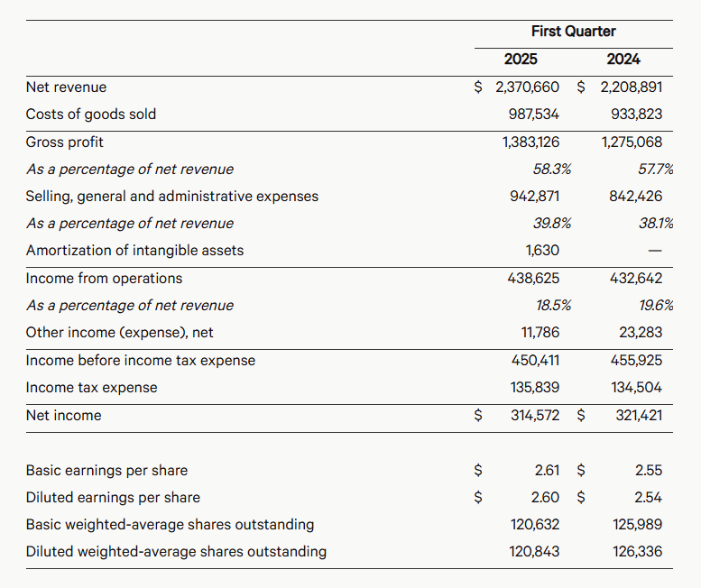
Task: Click the "First Quarter" column header
Action: pos(573,32)
